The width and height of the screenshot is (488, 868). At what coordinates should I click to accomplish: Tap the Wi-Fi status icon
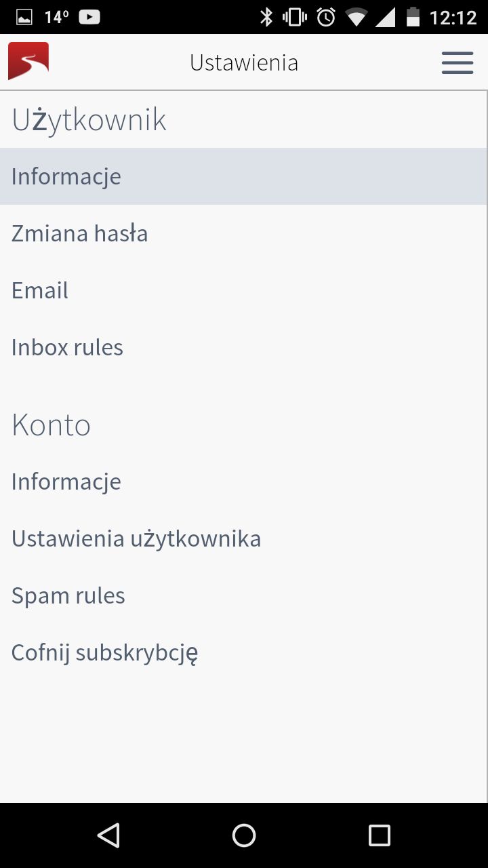point(356,17)
